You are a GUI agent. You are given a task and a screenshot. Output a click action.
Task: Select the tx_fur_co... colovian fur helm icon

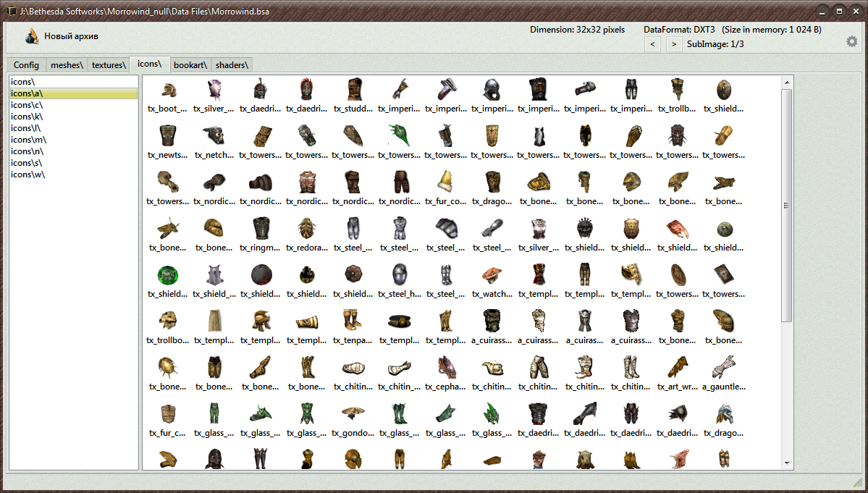[446, 182]
